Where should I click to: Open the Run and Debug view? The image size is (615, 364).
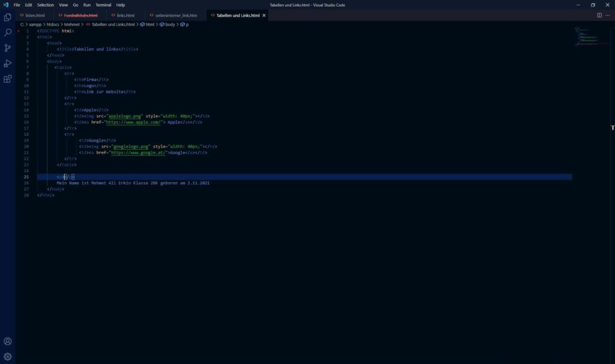pos(8,63)
